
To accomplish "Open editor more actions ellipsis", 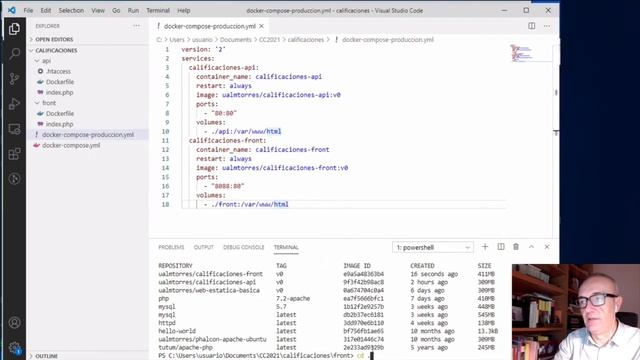I will pyautogui.click(x=547, y=26).
